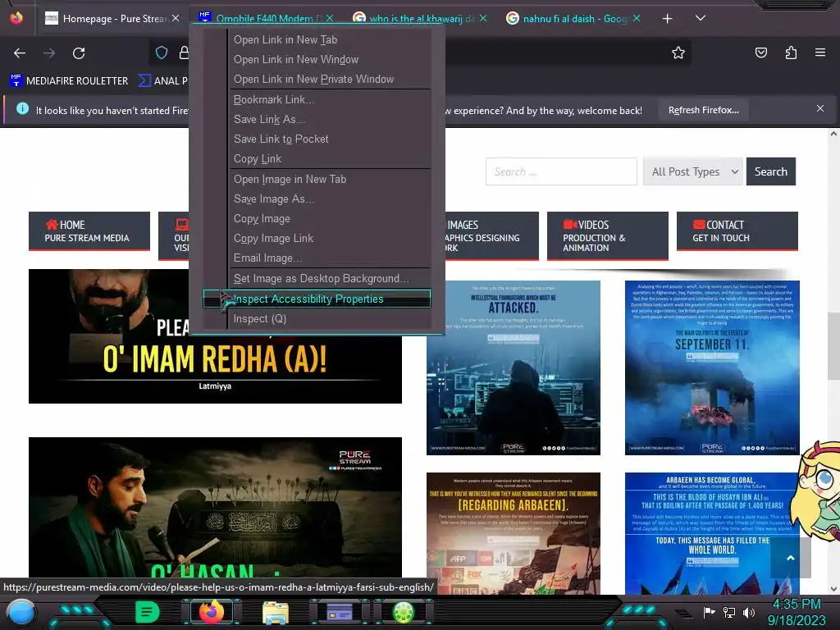Expand the list all tabs chevron
Viewport: 840px width, 630px height.
[701, 18]
